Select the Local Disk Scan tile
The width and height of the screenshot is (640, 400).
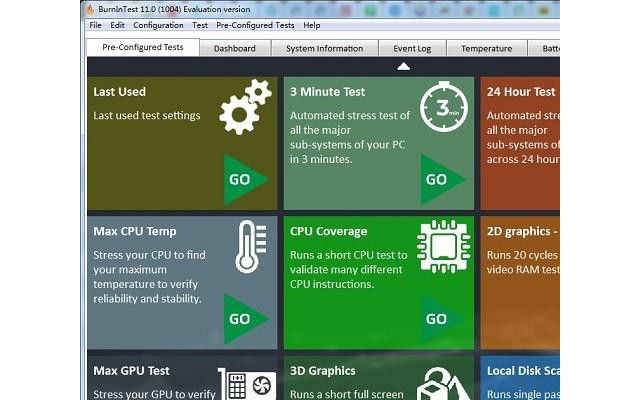[x=520, y=378]
